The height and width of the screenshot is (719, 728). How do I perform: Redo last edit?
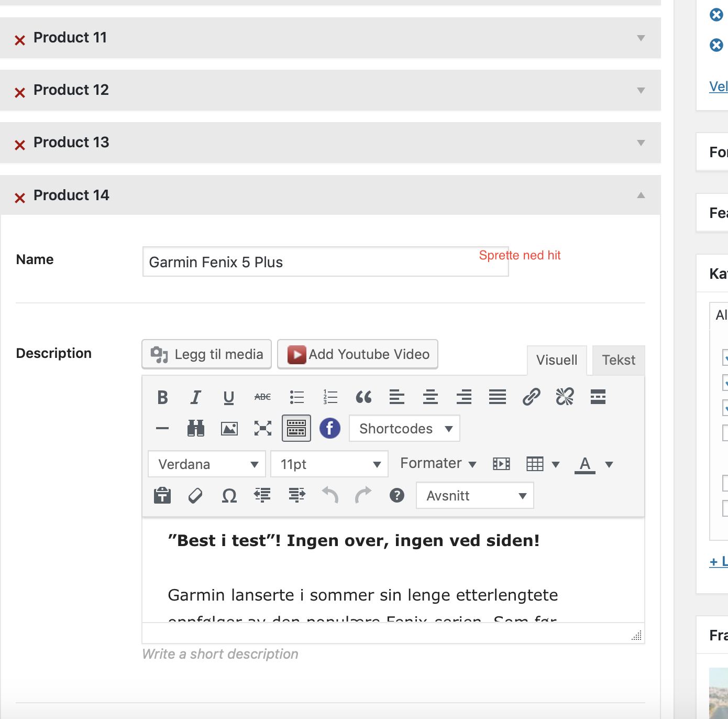[363, 495]
